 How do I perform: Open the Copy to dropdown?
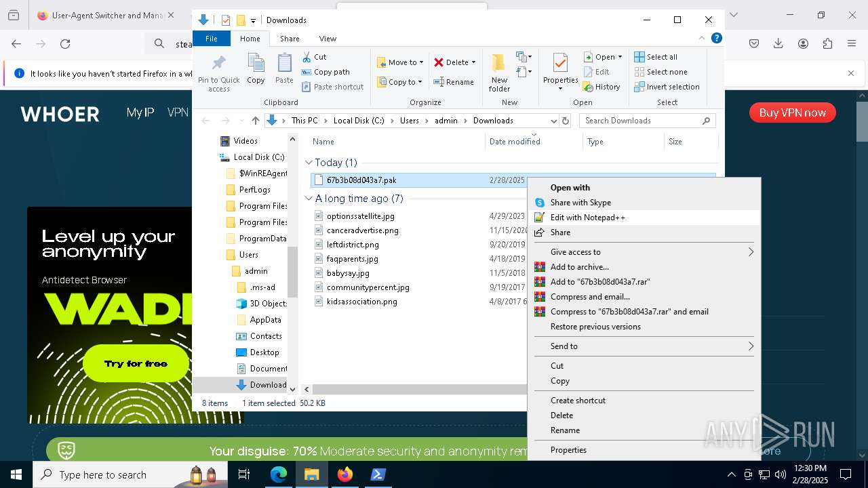(400, 82)
